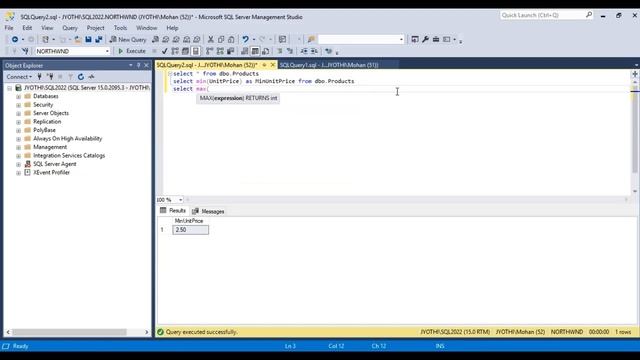Click the Comment out selected lines icon
Screen dimensions: 640x360
[x=280, y=51]
